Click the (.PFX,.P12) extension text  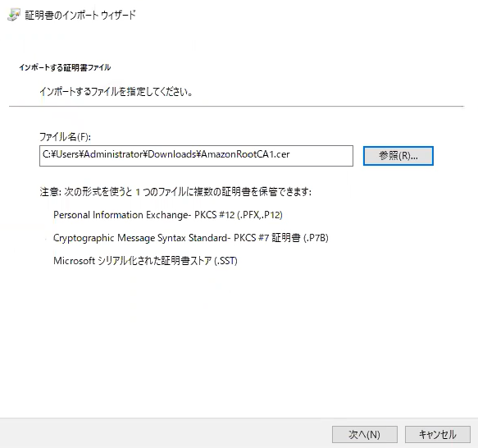click(260, 215)
